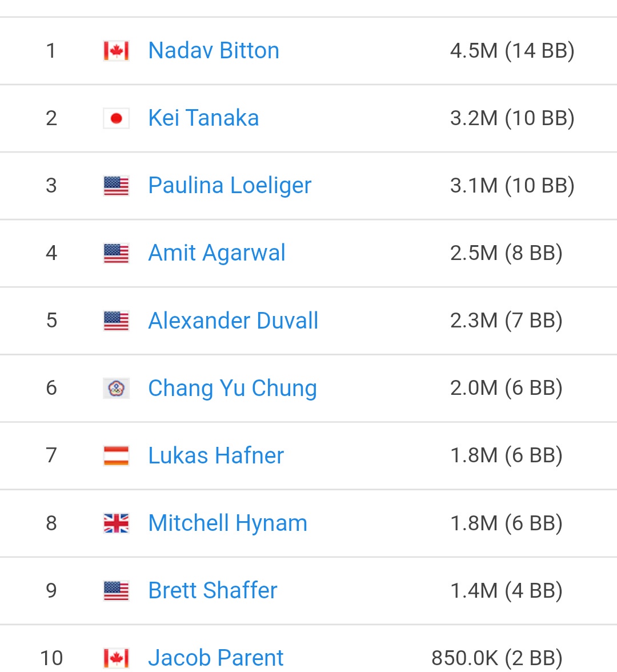Image resolution: width=617 pixels, height=672 pixels.
Task: View Brett Shaffer's player page
Action: coord(213,591)
